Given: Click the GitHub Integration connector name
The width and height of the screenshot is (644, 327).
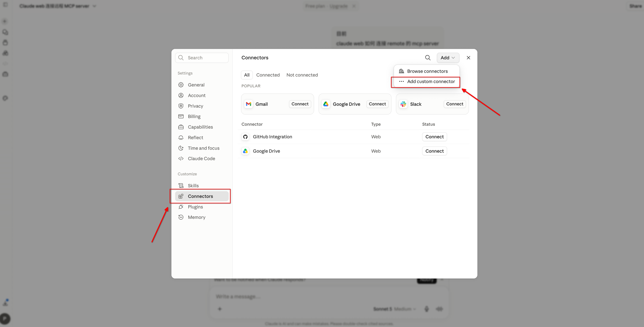Looking at the screenshot, I should tap(272, 137).
